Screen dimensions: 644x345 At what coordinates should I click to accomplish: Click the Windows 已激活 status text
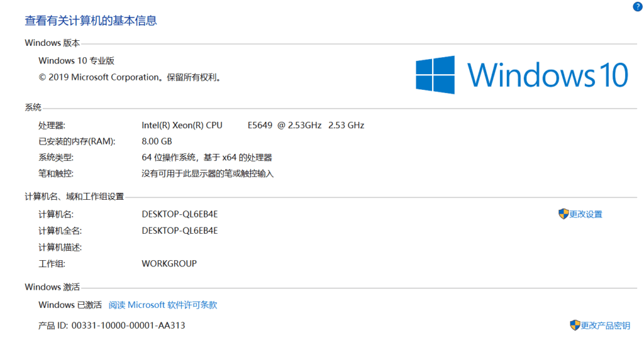coord(70,305)
